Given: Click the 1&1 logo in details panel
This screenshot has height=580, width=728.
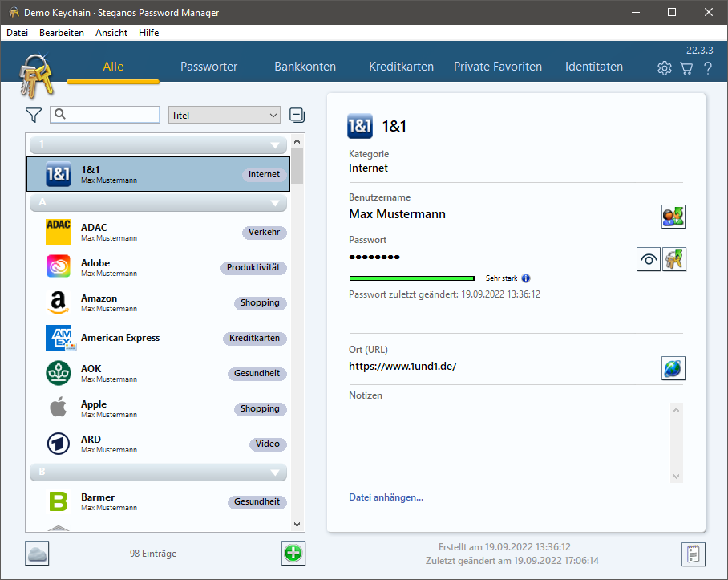Looking at the screenshot, I should click(360, 126).
